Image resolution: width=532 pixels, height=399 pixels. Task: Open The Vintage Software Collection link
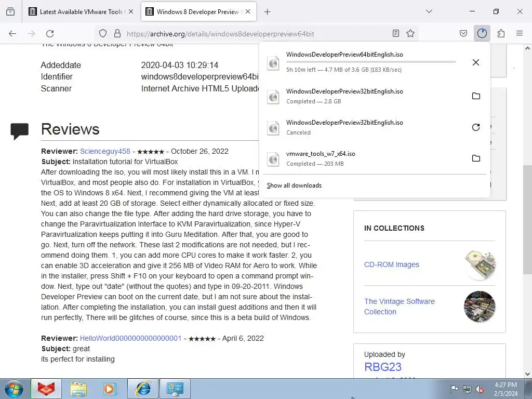tap(400, 307)
